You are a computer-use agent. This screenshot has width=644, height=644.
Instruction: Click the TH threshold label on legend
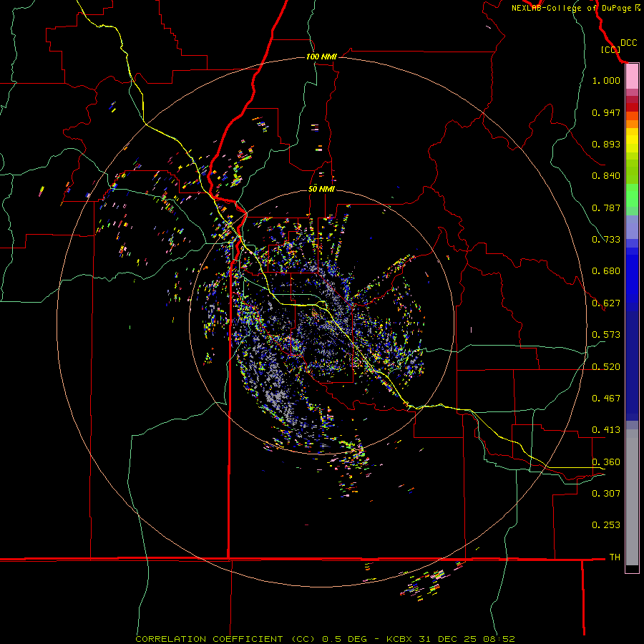point(615,557)
